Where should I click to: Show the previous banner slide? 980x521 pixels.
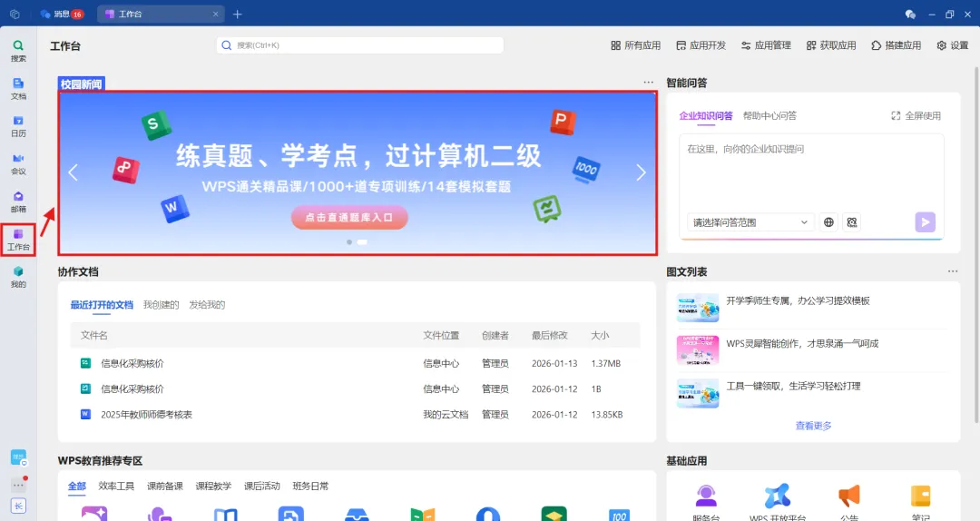[73, 172]
